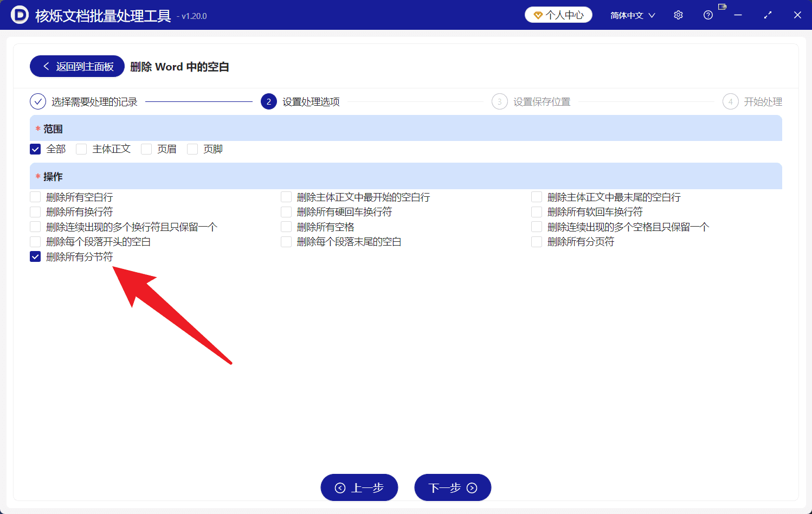Uncheck 删除所有分节符
The height and width of the screenshot is (514, 812).
(35, 256)
